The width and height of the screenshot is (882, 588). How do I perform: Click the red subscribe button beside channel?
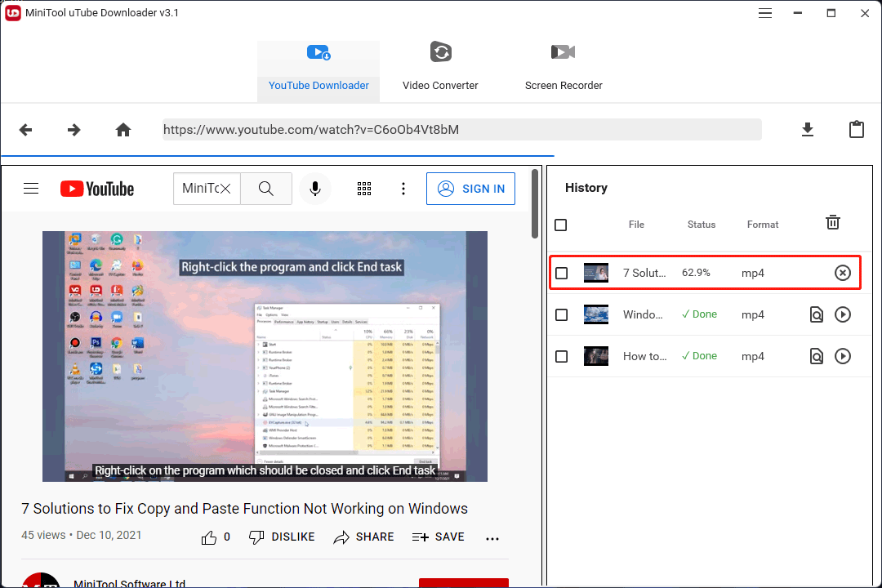click(x=464, y=583)
